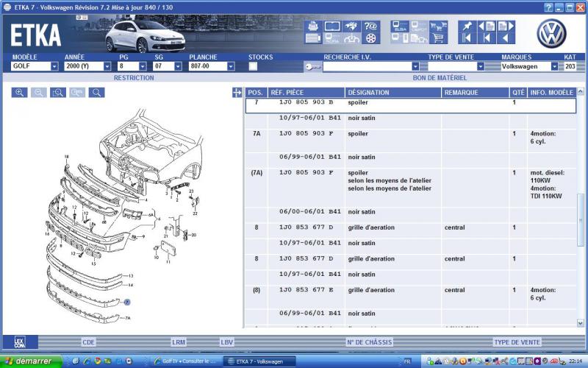Click the POS. column header
The image size is (588, 368).
[257, 93]
